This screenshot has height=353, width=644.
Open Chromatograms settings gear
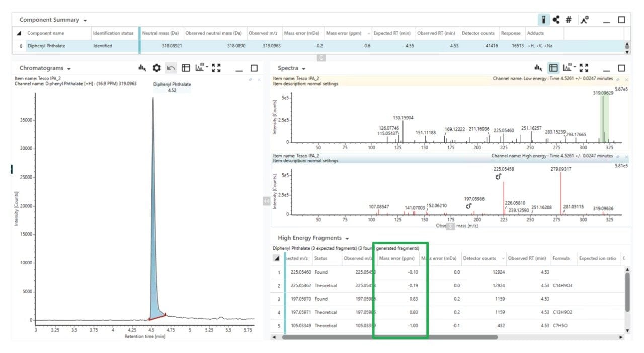point(157,68)
